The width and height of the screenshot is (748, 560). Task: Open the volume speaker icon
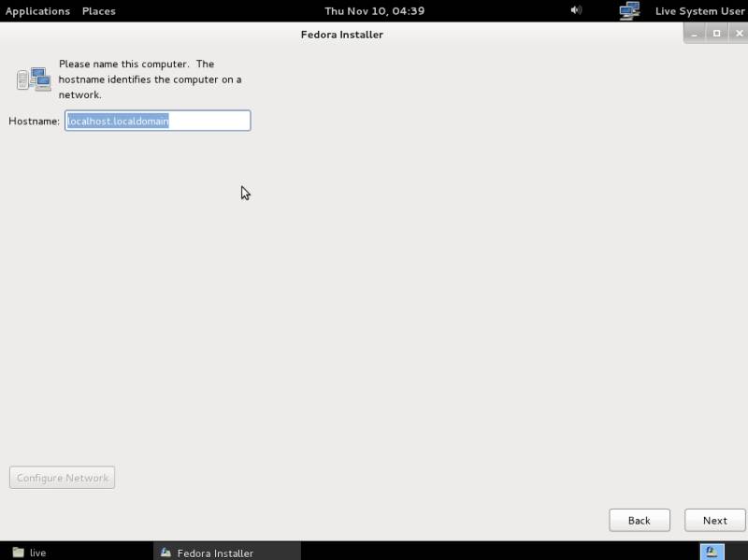(x=576, y=10)
